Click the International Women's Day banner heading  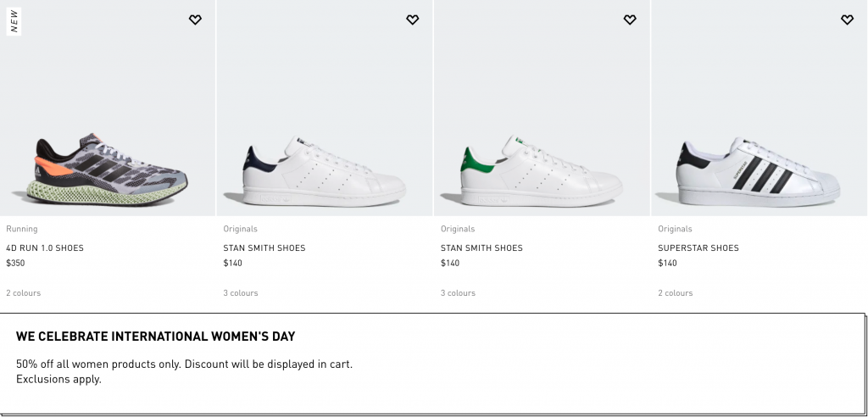[155, 336]
